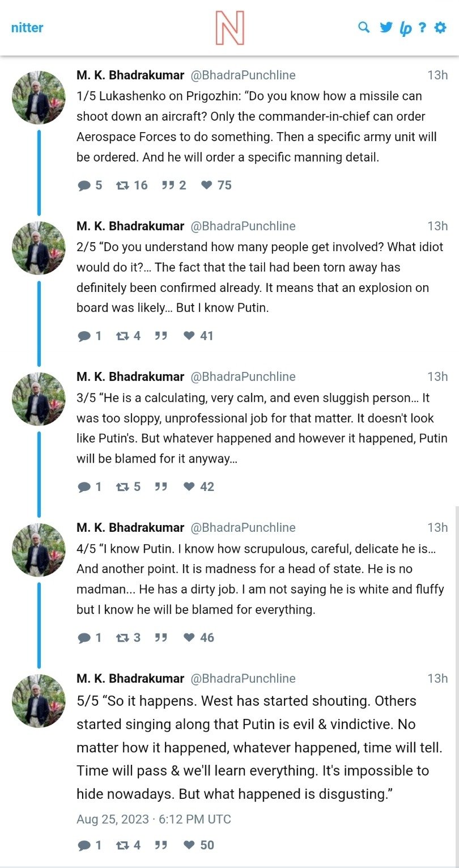Click the Nitter N logo
This screenshot has width=459, height=868.
(x=229, y=28)
